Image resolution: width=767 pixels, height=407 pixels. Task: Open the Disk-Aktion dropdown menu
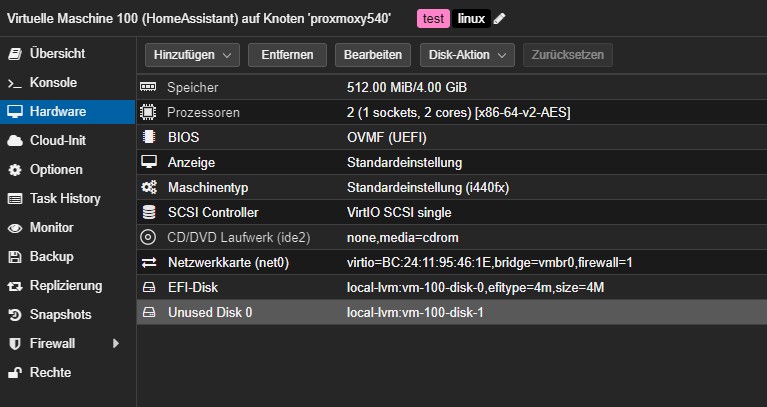coord(467,55)
